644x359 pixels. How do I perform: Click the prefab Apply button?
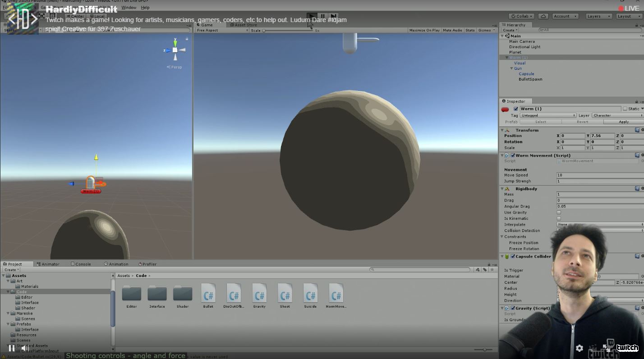coord(624,122)
